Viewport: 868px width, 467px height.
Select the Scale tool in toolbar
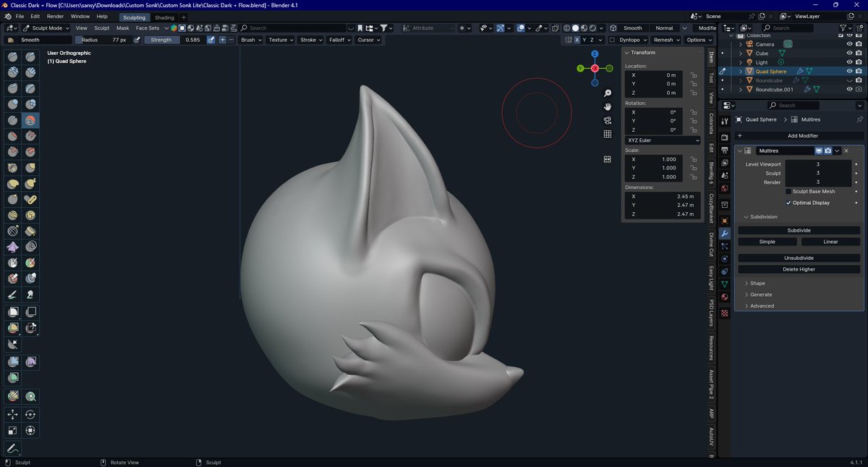(x=13, y=431)
